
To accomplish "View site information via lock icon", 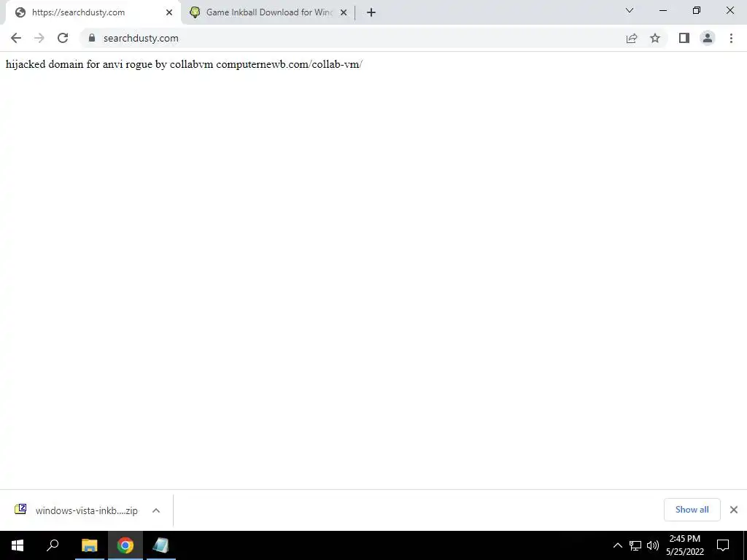I will pos(92,38).
